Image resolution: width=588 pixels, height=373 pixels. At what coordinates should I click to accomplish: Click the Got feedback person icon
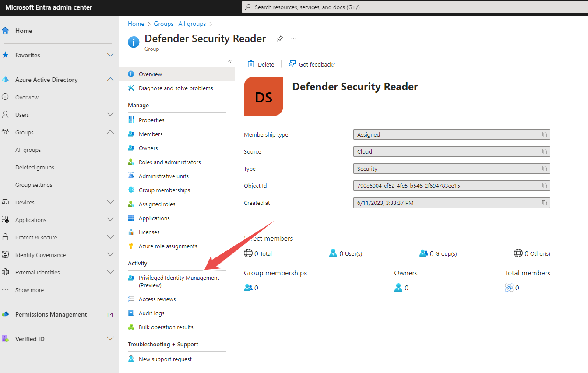pyautogui.click(x=292, y=64)
